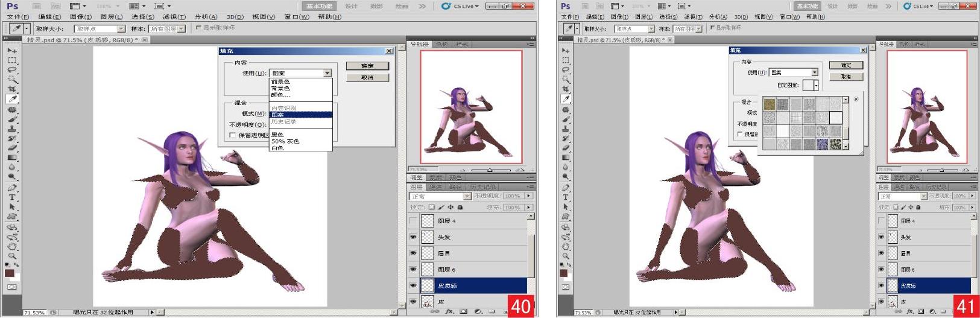The height and width of the screenshot is (318, 980).
Task: Enable 显示取样环 checkbox in left options bar
Action: point(199,28)
